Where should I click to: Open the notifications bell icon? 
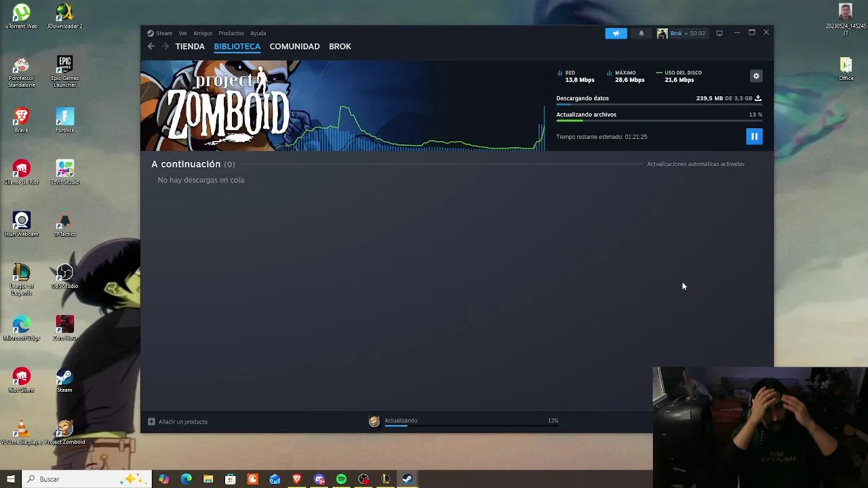pyautogui.click(x=641, y=33)
